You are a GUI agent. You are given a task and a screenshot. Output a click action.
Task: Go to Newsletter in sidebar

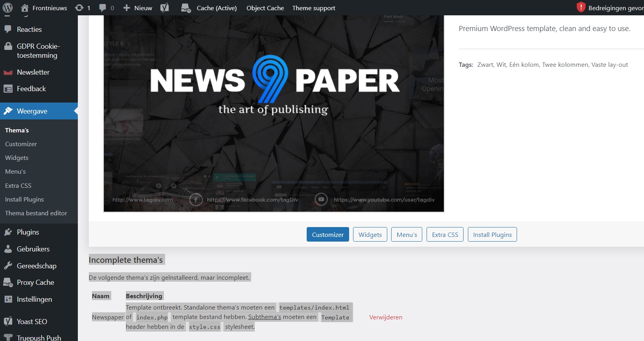[x=33, y=72]
